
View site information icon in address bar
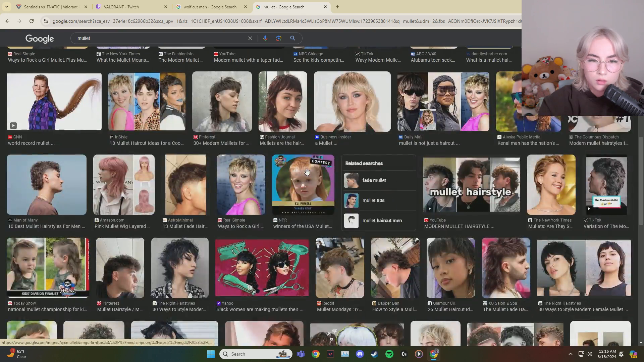click(46, 21)
